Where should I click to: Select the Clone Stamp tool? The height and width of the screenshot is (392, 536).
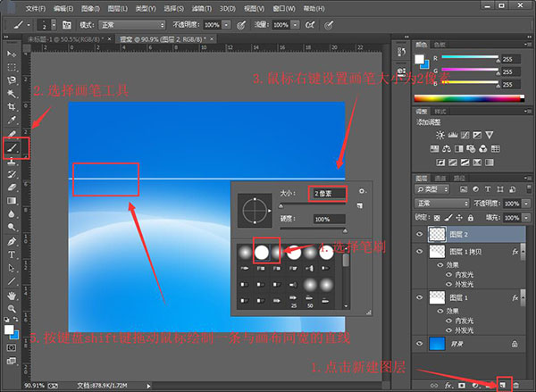pos(12,162)
